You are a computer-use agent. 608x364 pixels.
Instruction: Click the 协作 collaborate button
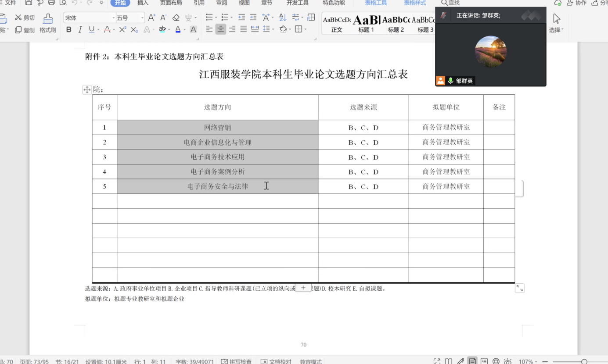[577, 3]
